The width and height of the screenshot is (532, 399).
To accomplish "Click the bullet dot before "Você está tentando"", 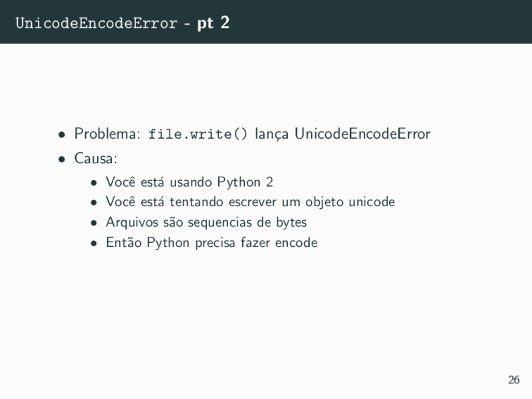I will click(94, 203).
